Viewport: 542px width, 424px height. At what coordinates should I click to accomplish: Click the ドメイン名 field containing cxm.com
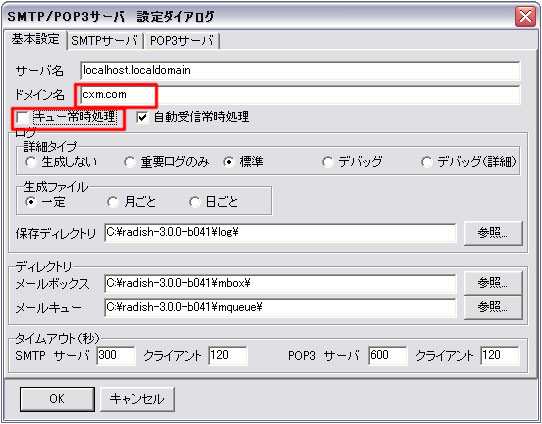click(x=300, y=95)
